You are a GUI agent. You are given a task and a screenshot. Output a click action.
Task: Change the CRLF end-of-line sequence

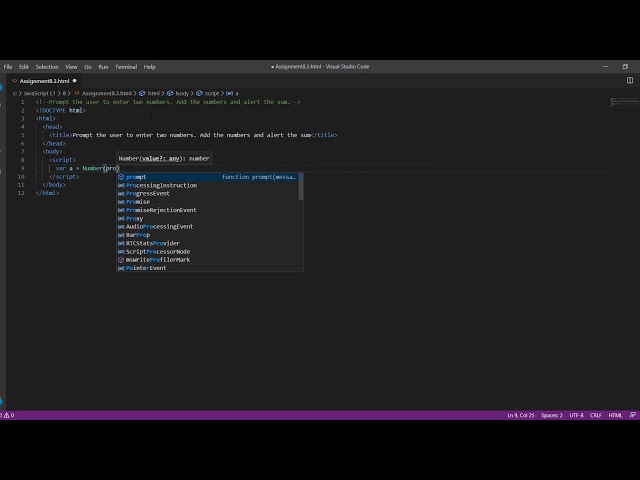click(596, 415)
